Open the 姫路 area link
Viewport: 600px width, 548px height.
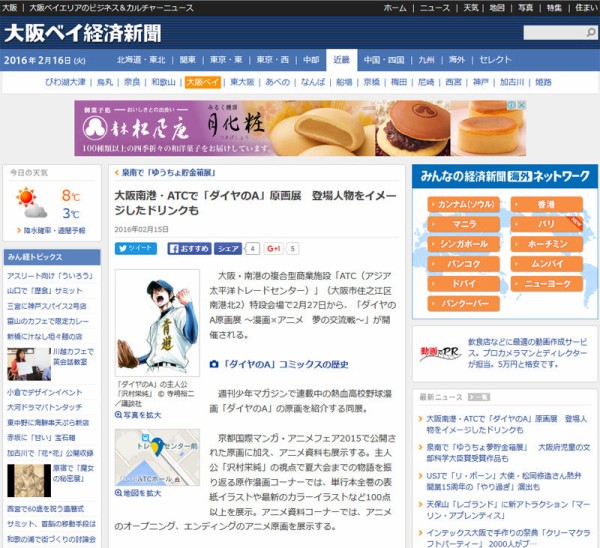[x=543, y=82]
